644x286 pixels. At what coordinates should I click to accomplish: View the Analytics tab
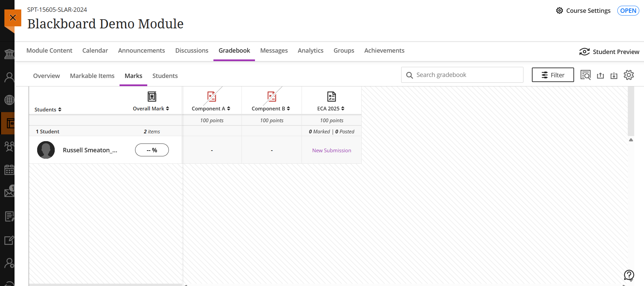point(311,50)
